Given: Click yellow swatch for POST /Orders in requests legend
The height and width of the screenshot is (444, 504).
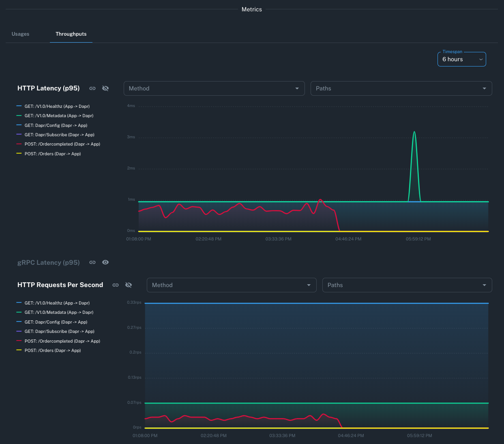Looking at the screenshot, I should pyautogui.click(x=19, y=350).
